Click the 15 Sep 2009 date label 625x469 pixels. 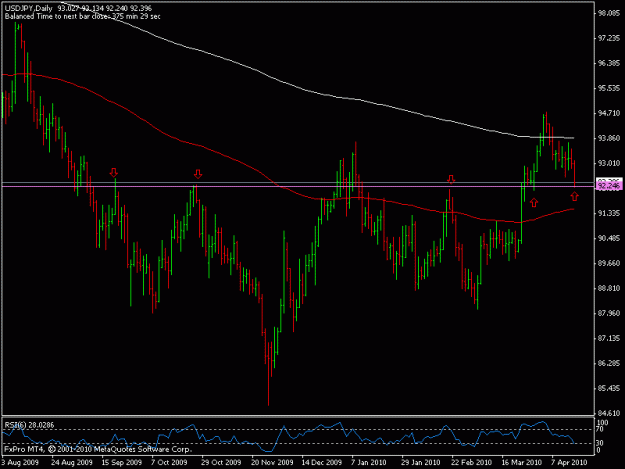click(x=122, y=463)
